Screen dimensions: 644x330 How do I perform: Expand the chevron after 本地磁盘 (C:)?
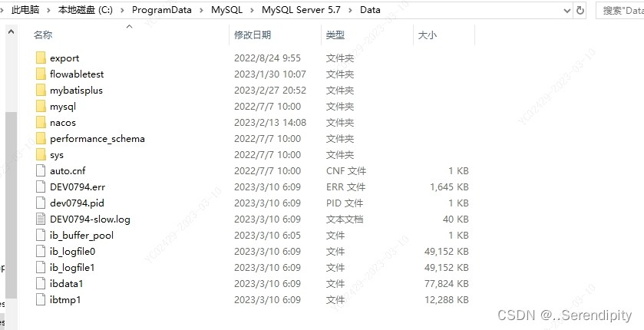point(122,10)
